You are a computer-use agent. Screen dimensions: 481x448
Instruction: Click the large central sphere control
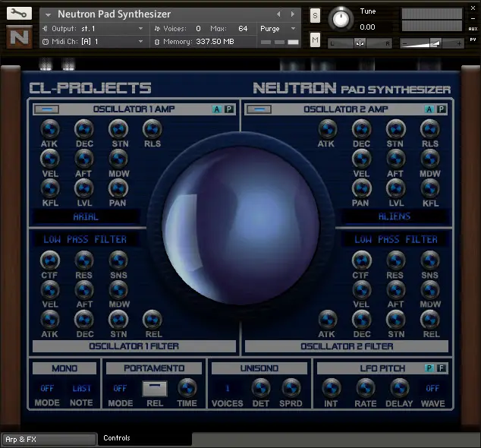[240, 226]
